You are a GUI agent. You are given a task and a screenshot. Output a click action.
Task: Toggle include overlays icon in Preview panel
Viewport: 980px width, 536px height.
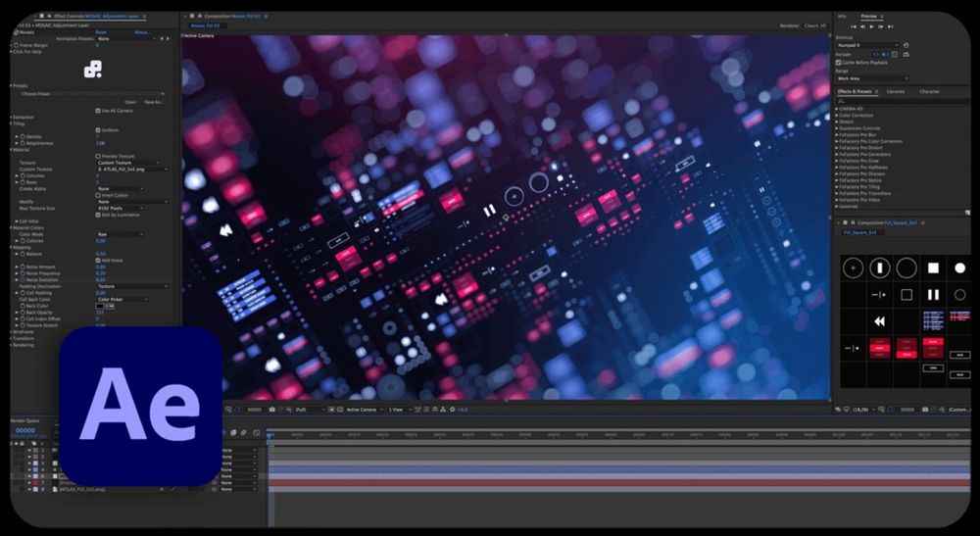(895, 54)
